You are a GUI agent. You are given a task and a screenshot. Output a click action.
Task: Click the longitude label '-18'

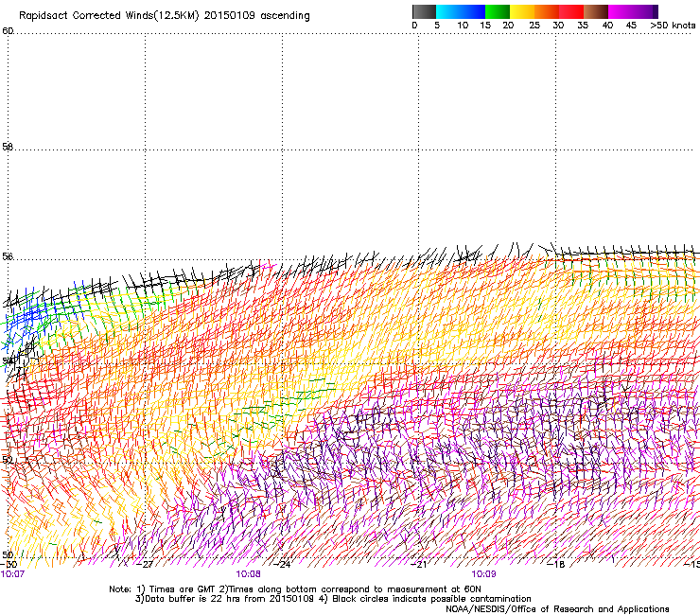click(556, 565)
